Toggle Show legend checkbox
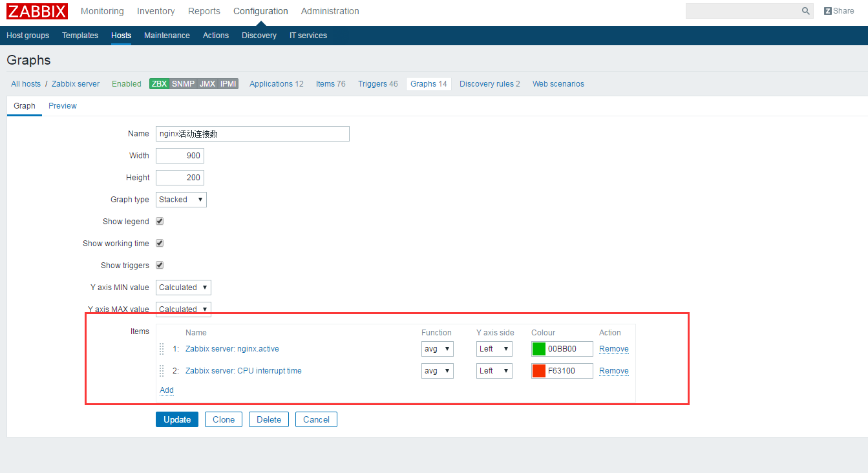868x473 pixels. pos(160,221)
